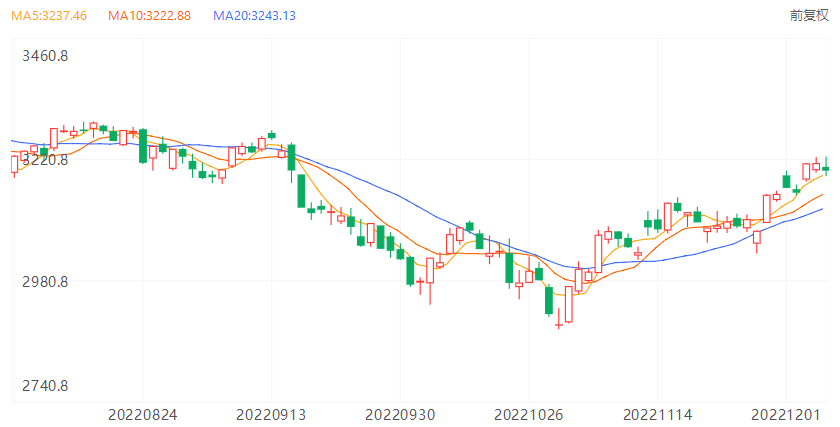840x427 pixels.
Task: Click the tall green candlestick above 20221026
Action: (509, 267)
